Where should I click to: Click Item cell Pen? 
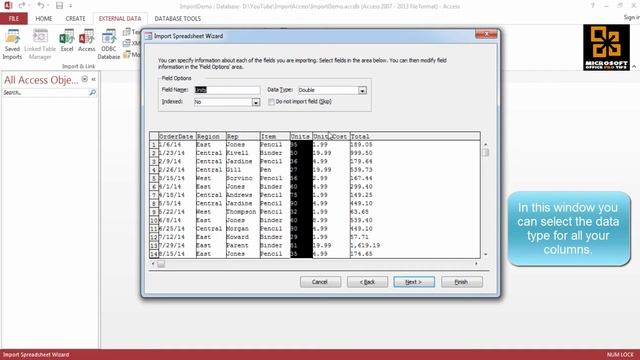click(265, 170)
